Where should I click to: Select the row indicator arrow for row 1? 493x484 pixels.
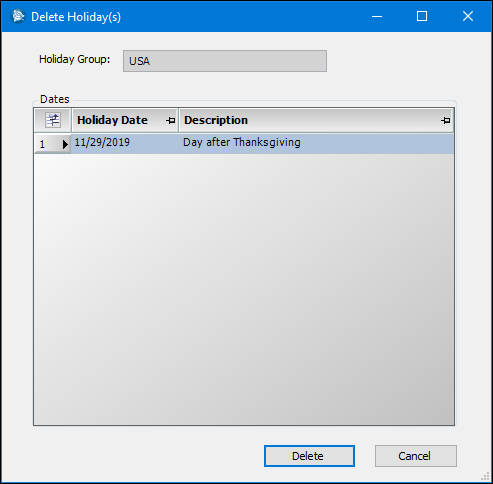click(65, 144)
